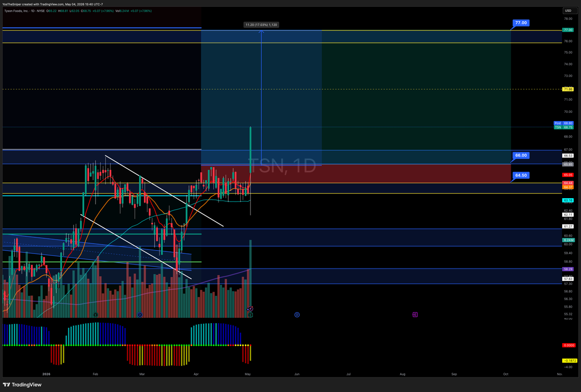Click the purple 58.29 price tag
581x392 pixels.
click(567, 269)
